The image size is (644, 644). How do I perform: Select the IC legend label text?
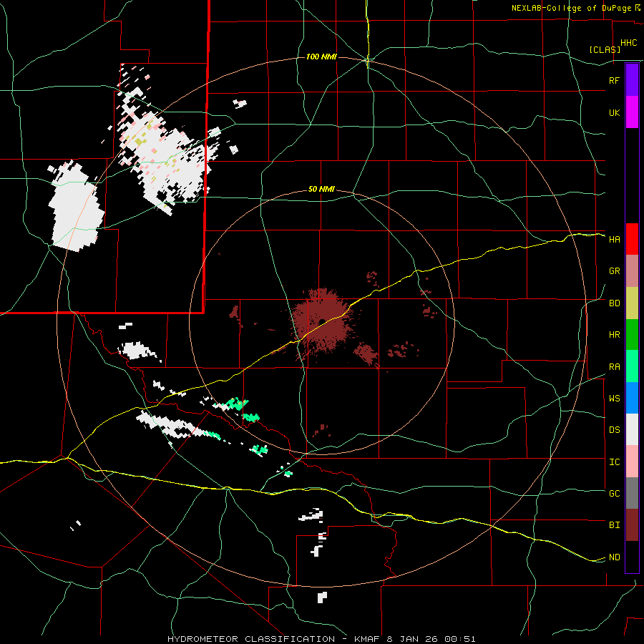pyautogui.click(x=614, y=462)
